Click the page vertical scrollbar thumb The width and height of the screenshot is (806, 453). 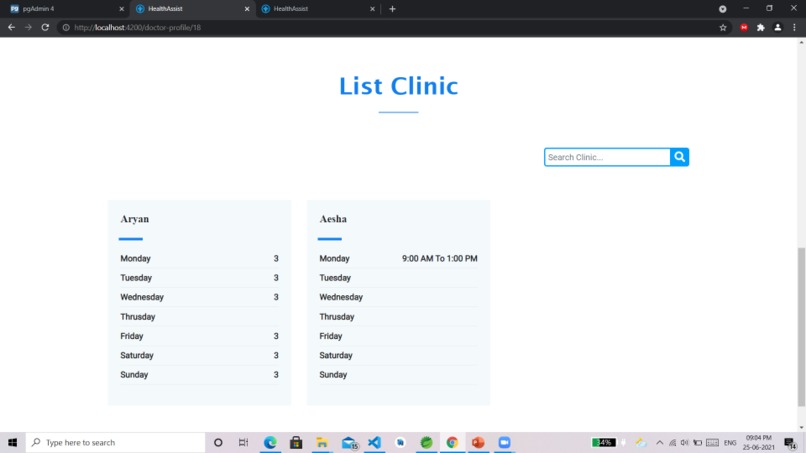[801, 326]
